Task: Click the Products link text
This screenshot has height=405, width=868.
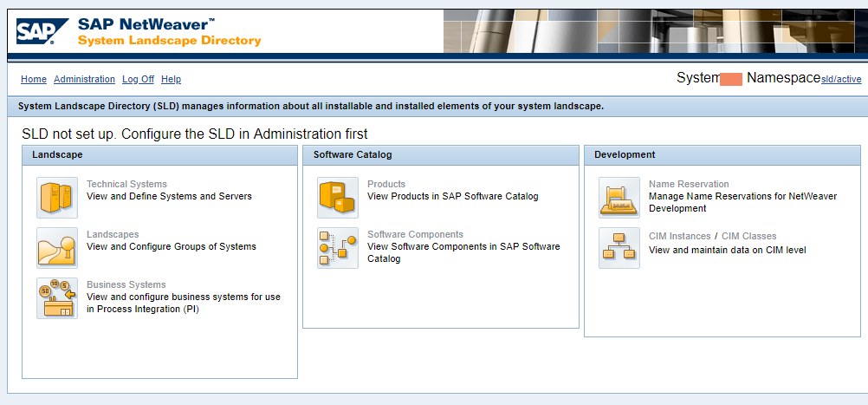Action: (x=386, y=184)
